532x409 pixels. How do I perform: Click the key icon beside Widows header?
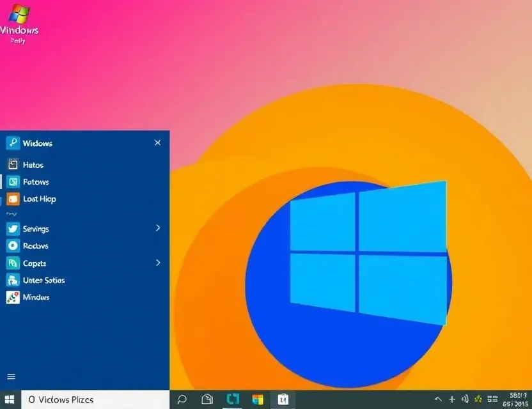[x=13, y=143]
